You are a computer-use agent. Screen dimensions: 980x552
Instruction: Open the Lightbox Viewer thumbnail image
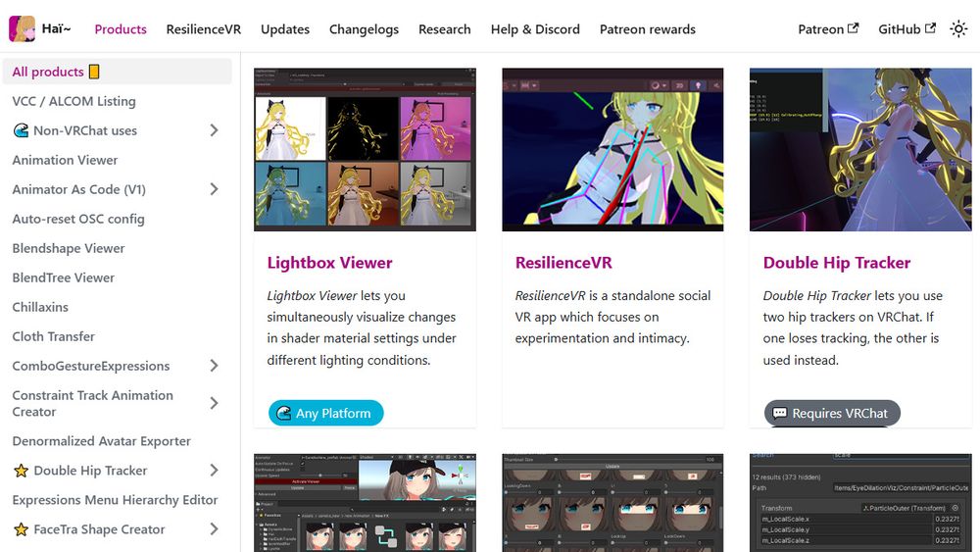(365, 149)
